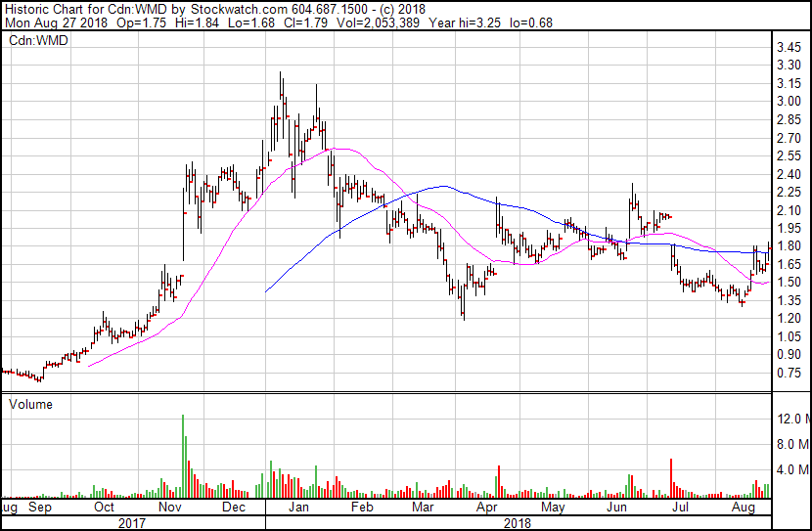Image resolution: width=812 pixels, height=531 pixels.
Task: Click the 'Aug' month label at right
Action: (744, 508)
